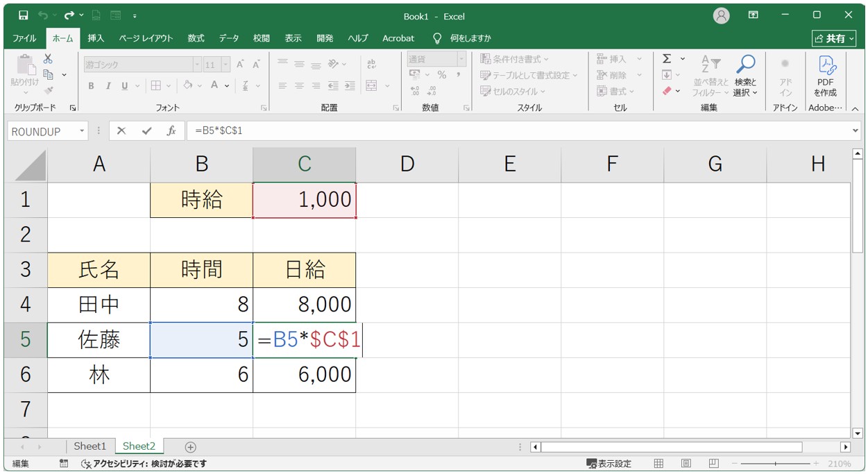
Task: Open the ページ レイアウト tab
Action: [x=146, y=38]
